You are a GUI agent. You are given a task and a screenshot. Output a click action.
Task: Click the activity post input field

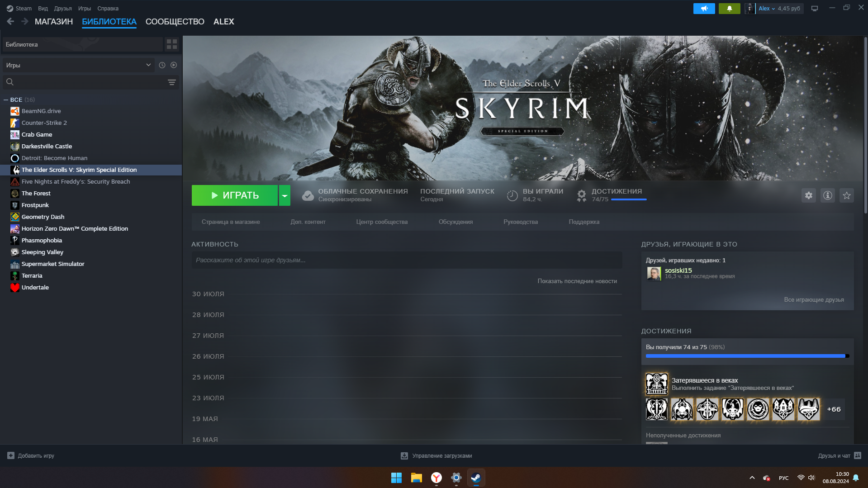coord(407,260)
